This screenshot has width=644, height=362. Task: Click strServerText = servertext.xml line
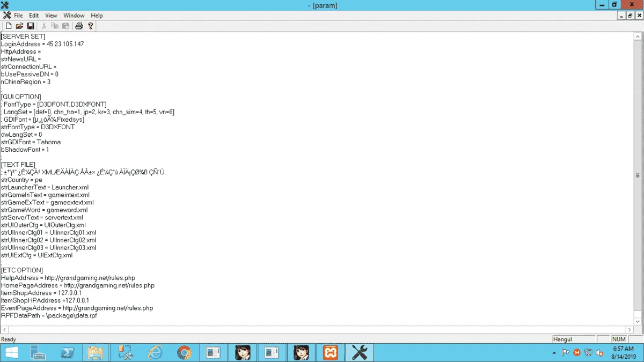pos(42,217)
